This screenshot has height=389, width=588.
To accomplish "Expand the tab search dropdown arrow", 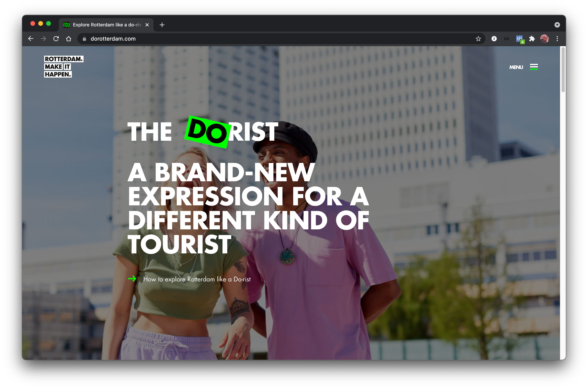I will 557,25.
